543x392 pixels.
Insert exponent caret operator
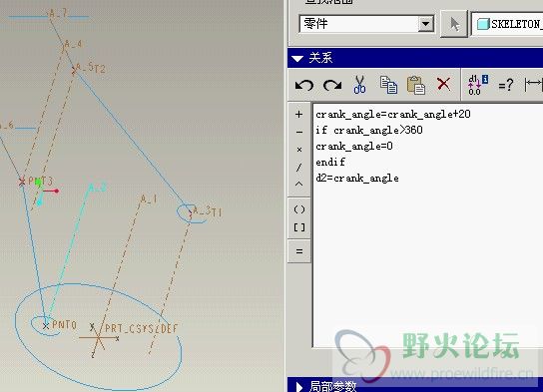[299, 184]
